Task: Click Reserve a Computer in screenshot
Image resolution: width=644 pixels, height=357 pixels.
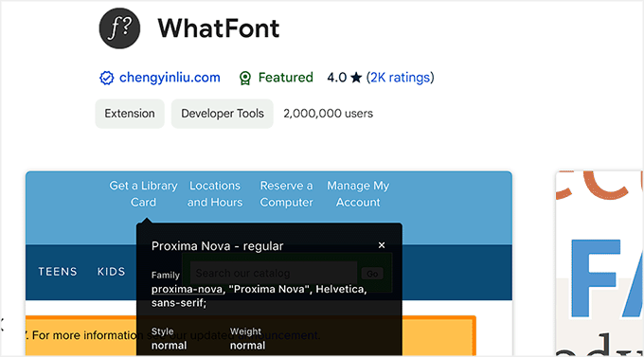Action: [286, 194]
